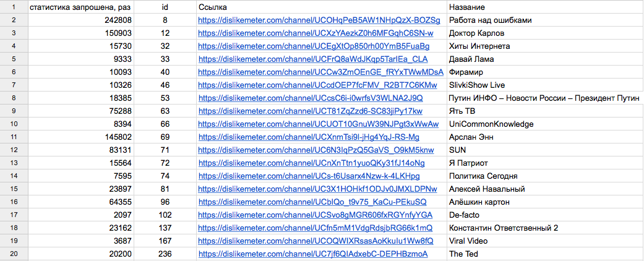The height and width of the screenshot is (261, 644).
Task: Select the id column header cell
Action: point(165,7)
